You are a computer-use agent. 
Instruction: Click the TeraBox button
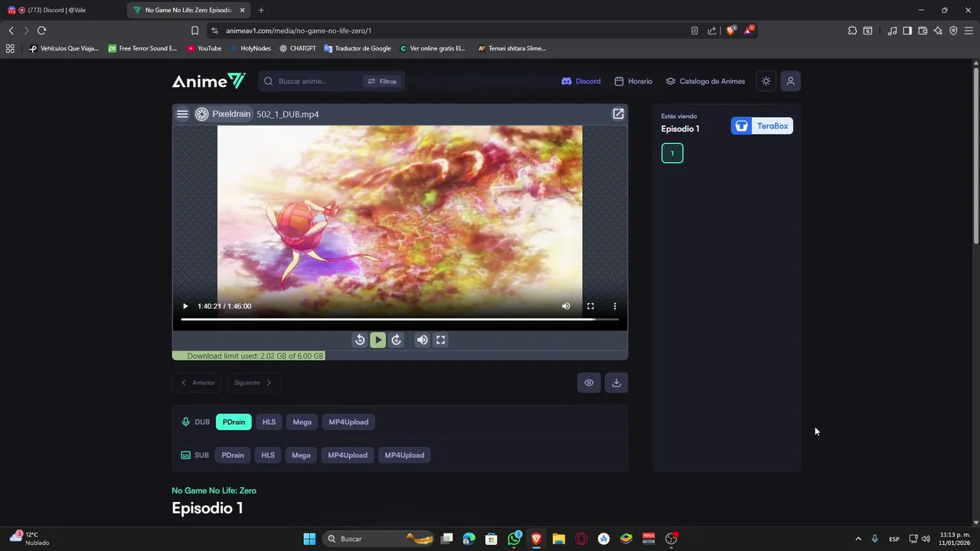[762, 126]
